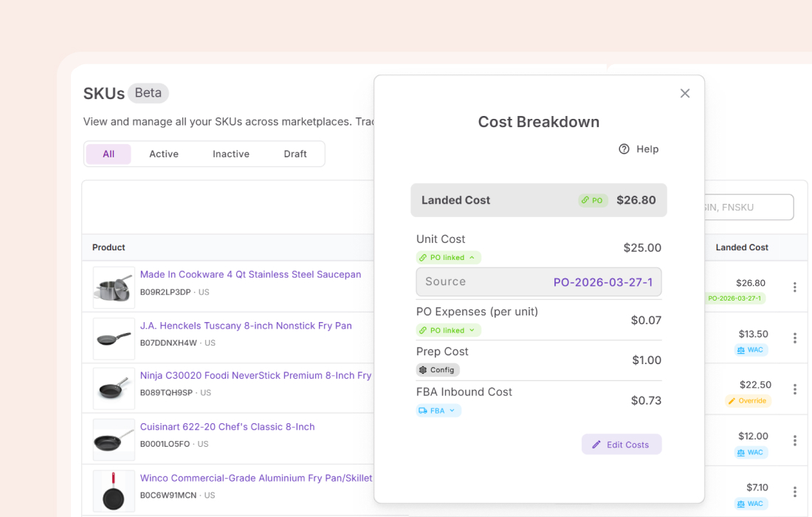Image resolution: width=812 pixels, height=517 pixels.
Task: Open the three-dot menu on the $26.80 row
Action: pos(795,288)
